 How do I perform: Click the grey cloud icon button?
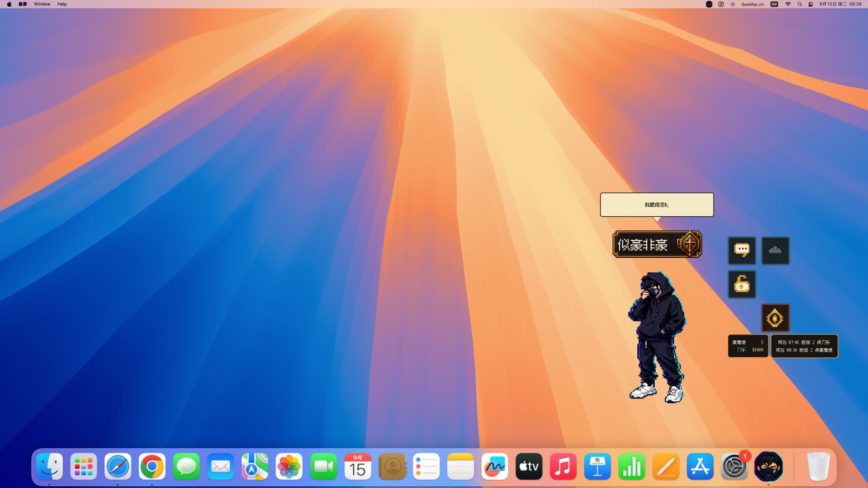[775, 251]
